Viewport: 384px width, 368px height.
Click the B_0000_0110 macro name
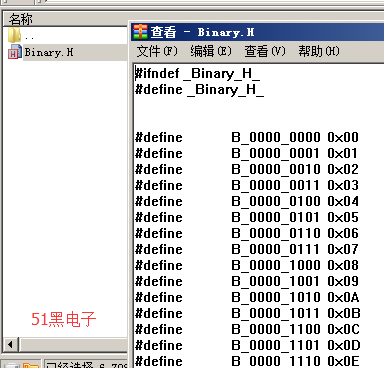pos(276,234)
